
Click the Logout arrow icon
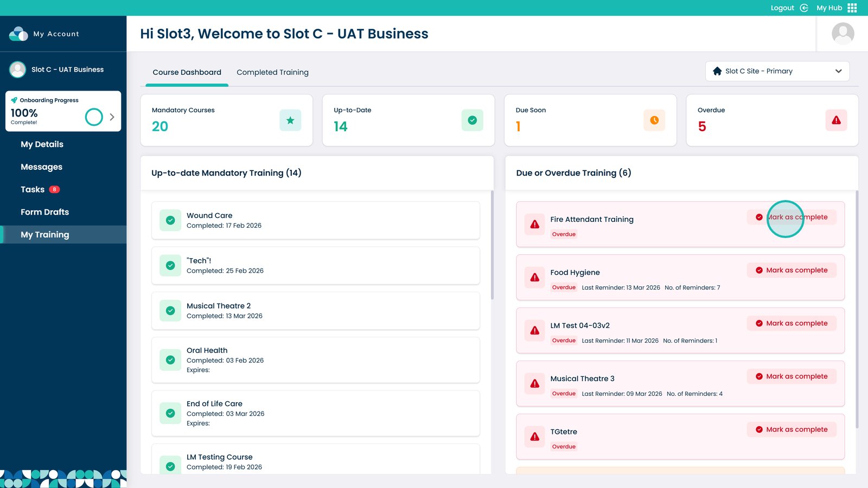coord(804,8)
